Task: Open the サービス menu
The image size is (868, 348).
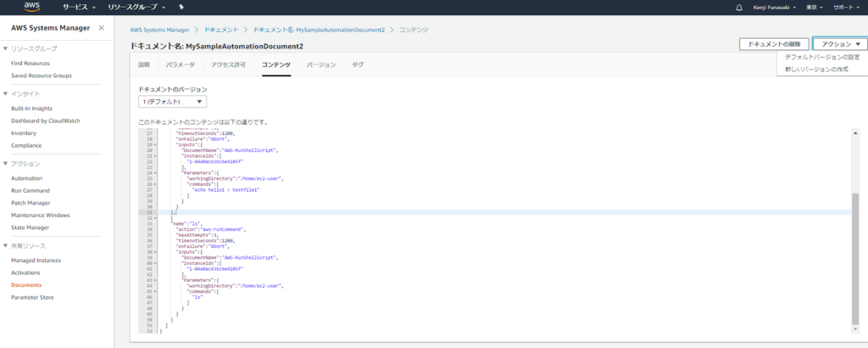Action: (x=79, y=7)
